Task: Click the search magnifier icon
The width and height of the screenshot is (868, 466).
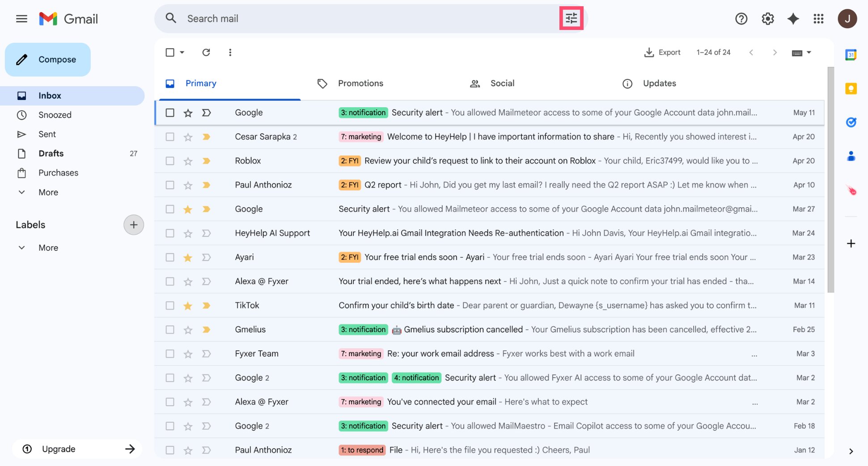Action: [x=171, y=18]
